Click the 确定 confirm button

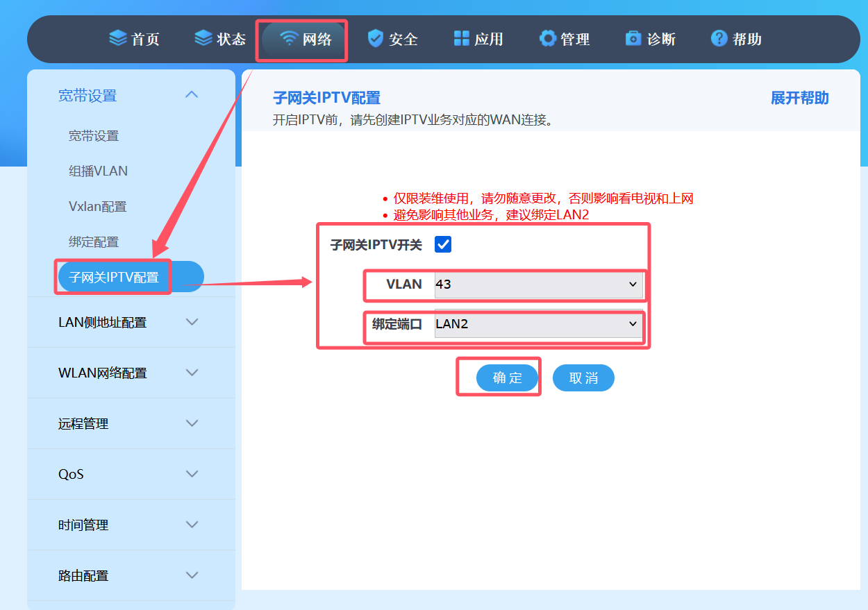pyautogui.click(x=508, y=378)
